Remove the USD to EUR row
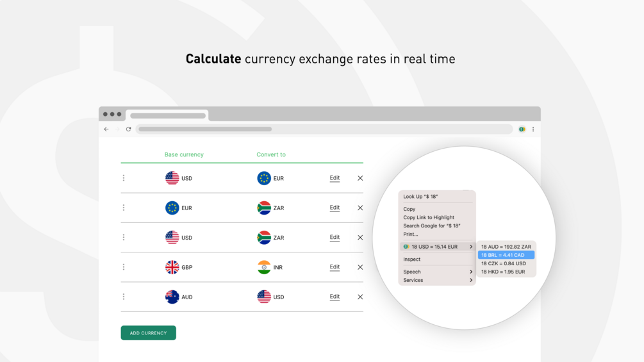The height and width of the screenshot is (362, 644). 360,178
